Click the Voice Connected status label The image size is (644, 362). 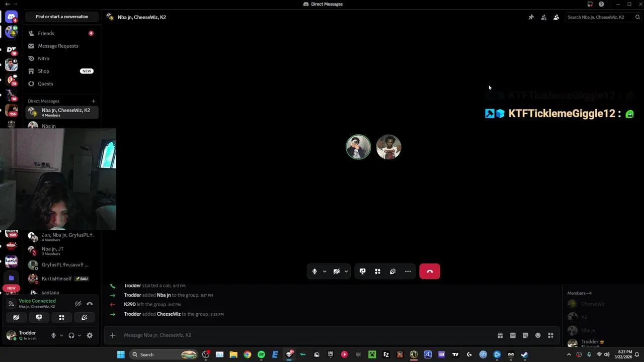(37, 301)
